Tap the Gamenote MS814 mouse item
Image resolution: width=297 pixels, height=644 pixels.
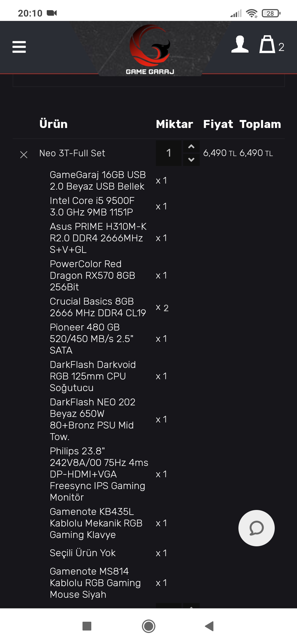(95, 583)
